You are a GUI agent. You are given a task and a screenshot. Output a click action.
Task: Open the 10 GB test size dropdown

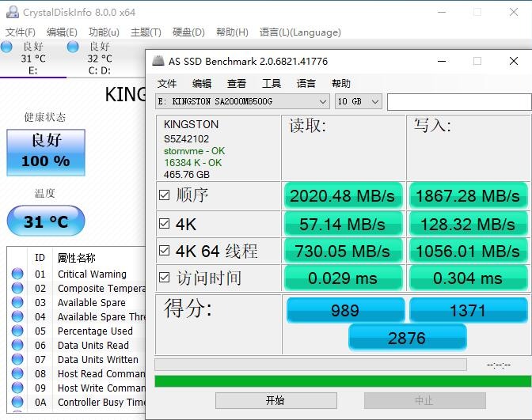(359, 101)
